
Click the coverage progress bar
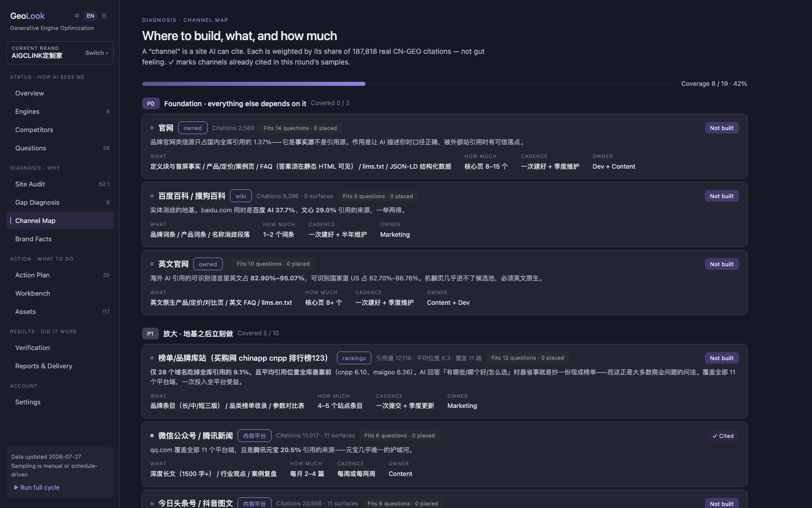click(408, 84)
